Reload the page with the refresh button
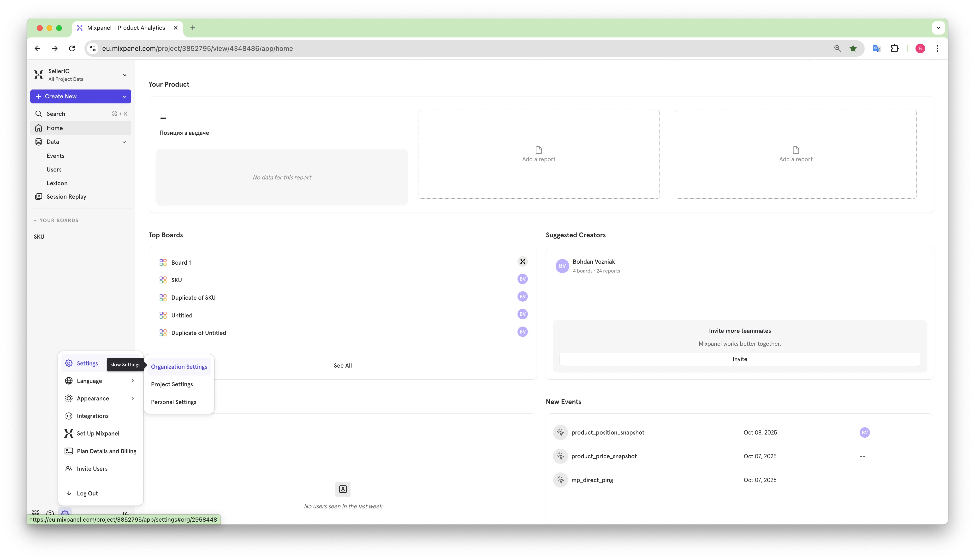This screenshot has width=975, height=560. click(x=72, y=48)
